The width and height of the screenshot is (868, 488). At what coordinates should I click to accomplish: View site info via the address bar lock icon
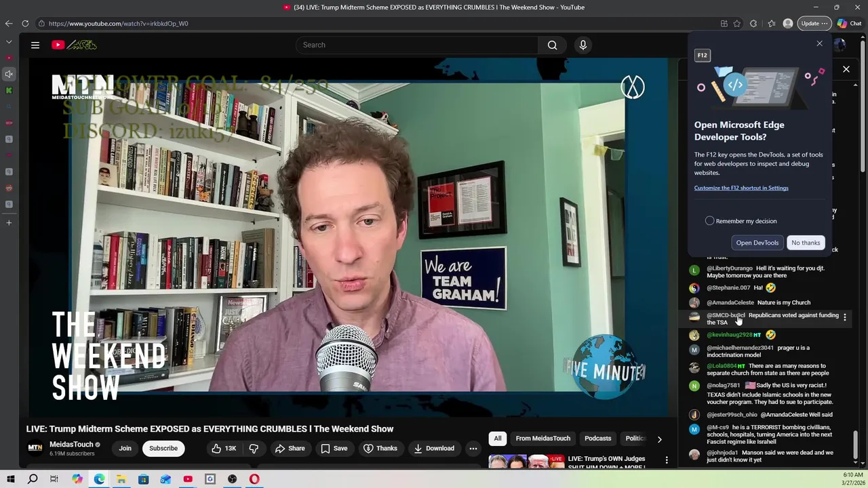[41, 23]
